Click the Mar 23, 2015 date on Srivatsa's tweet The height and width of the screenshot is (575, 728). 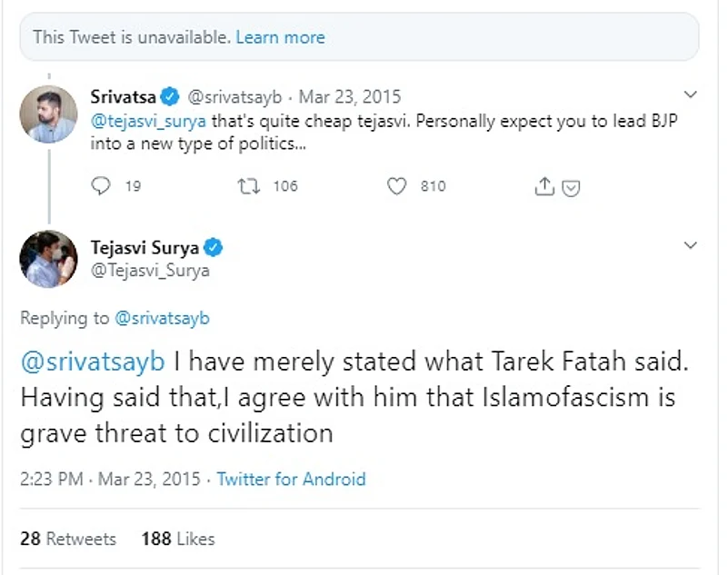(350, 97)
